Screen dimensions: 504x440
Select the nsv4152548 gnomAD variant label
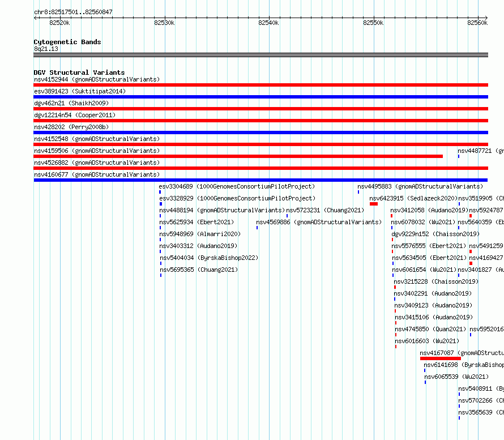tap(97, 139)
